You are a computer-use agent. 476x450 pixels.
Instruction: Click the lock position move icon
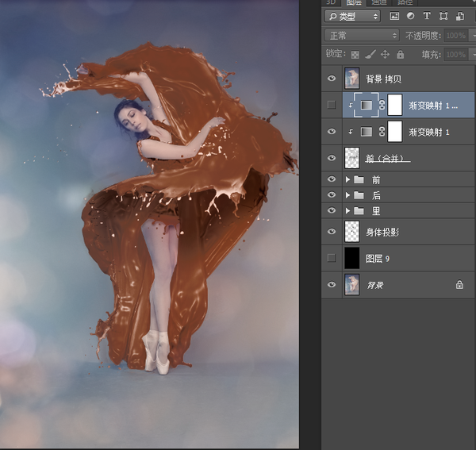[385, 54]
